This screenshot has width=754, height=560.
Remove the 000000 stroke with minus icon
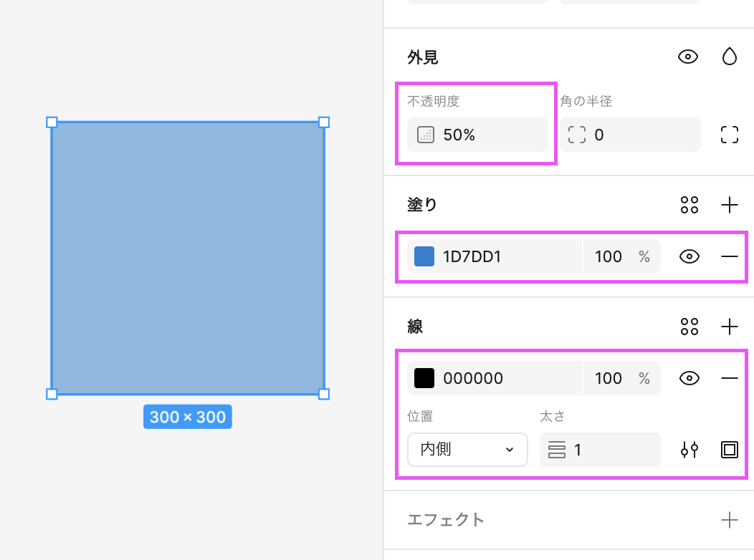tap(729, 378)
